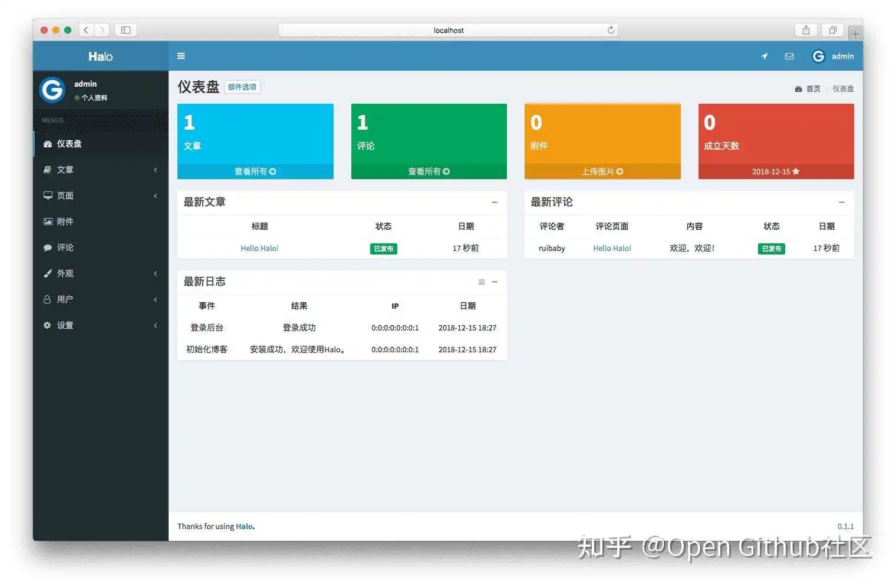Open 附件 in the sidebar
This screenshot has height=588, width=896.
click(101, 222)
